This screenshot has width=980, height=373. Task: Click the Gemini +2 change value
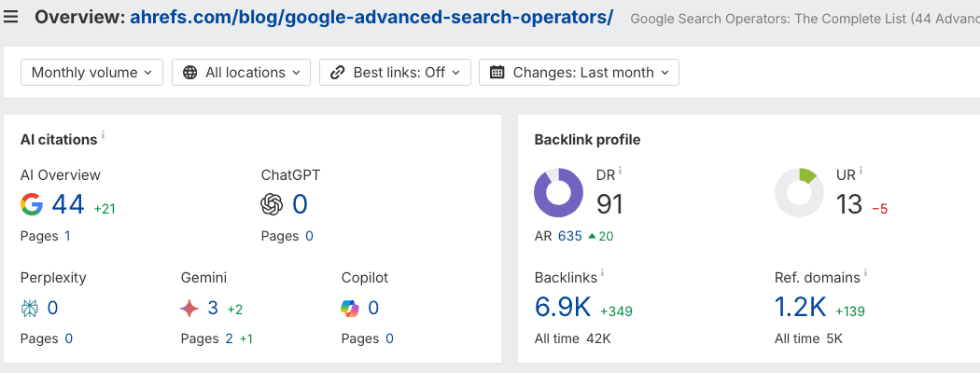[x=235, y=310]
